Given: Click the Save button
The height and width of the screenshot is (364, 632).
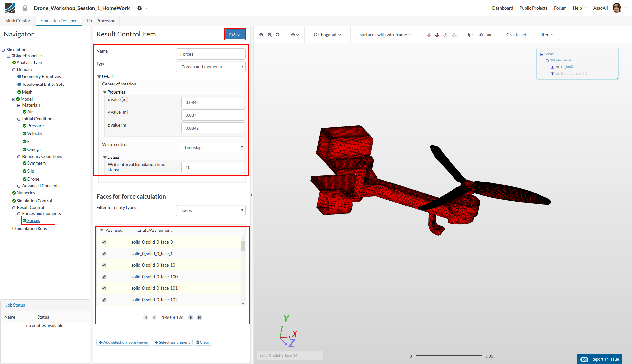Looking at the screenshot, I should (x=235, y=35).
